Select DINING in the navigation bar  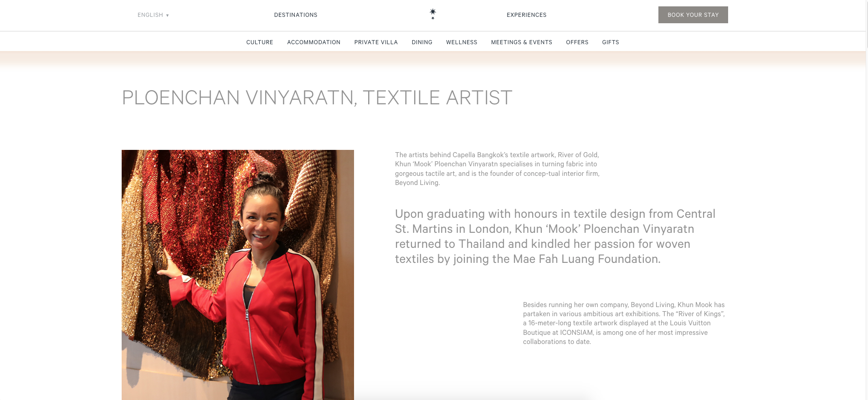[x=422, y=42]
